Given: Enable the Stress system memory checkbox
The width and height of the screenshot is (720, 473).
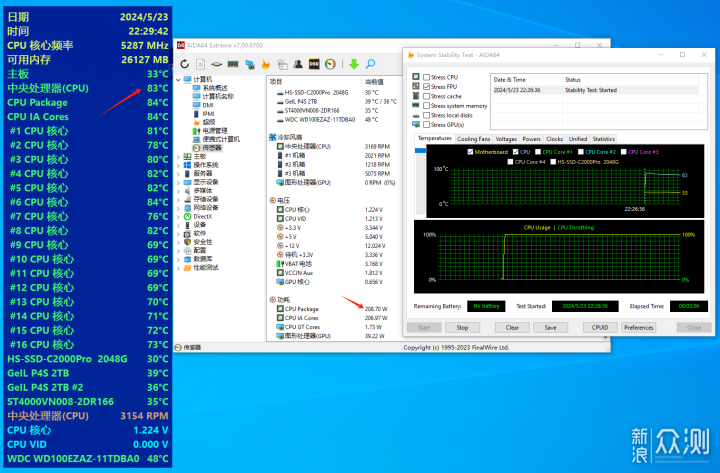Looking at the screenshot, I should pyautogui.click(x=427, y=106).
